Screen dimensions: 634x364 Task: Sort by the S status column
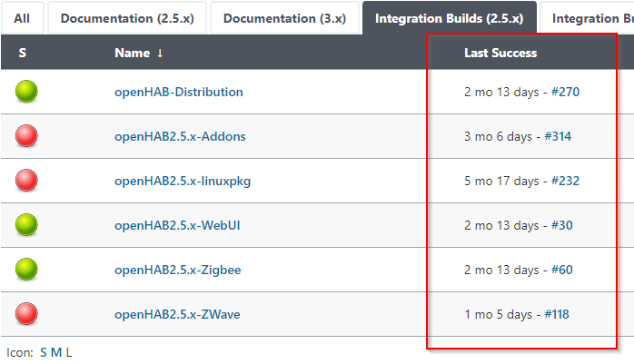pos(23,53)
